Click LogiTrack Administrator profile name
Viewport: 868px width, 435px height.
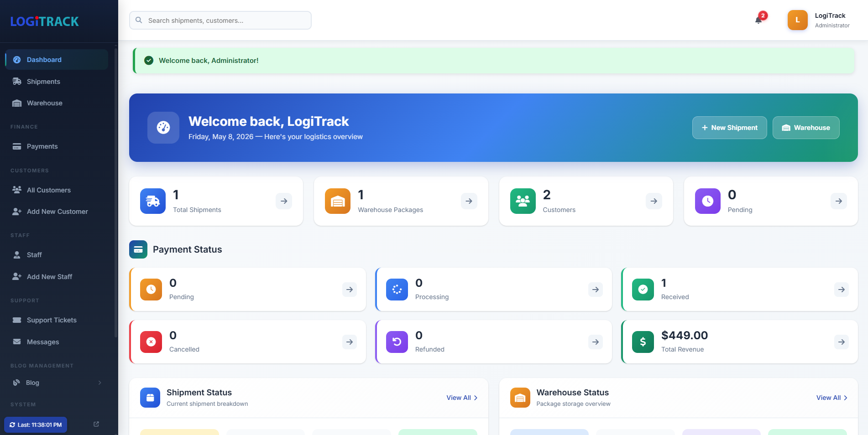[832, 20]
